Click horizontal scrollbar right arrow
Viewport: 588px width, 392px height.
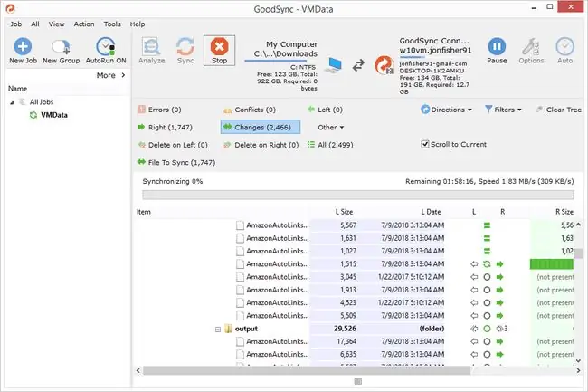coord(579,370)
